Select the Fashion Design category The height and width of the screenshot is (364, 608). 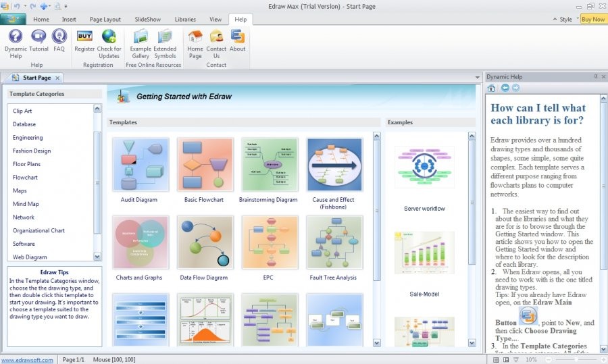point(31,151)
